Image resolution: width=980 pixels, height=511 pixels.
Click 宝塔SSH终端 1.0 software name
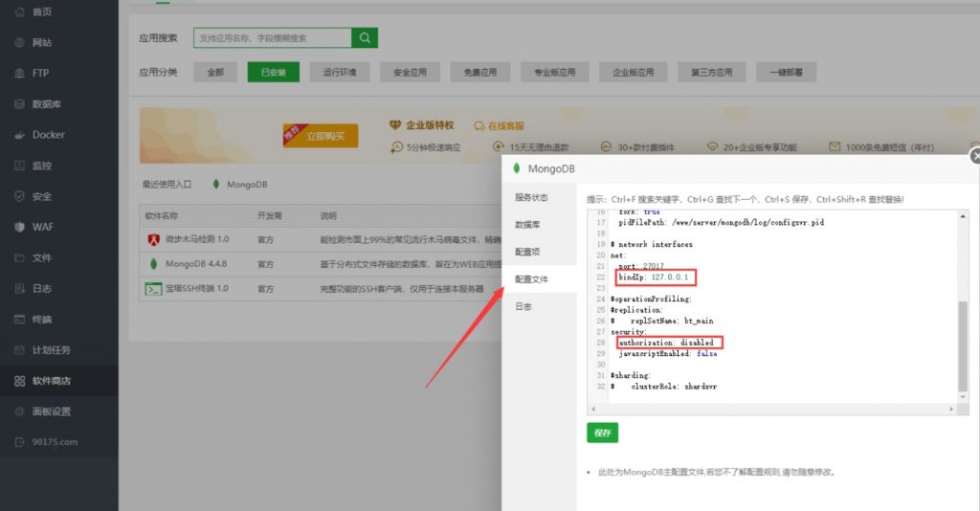click(x=196, y=289)
